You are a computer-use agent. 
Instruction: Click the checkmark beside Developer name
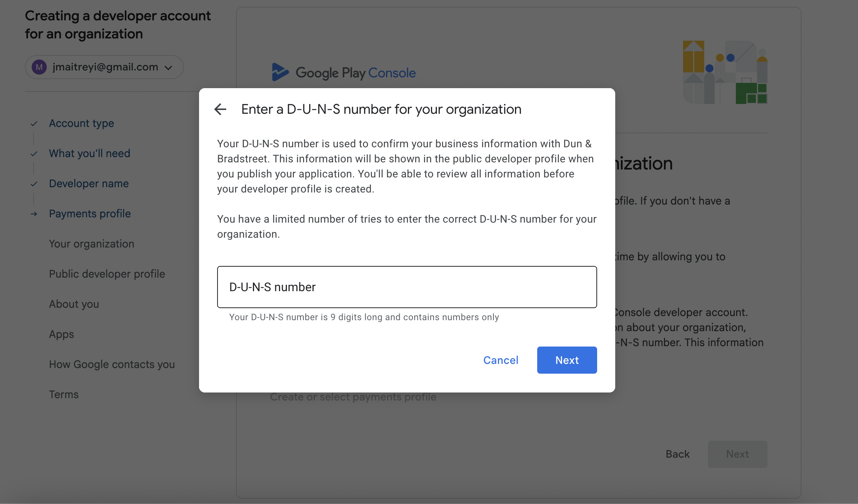[x=34, y=184]
